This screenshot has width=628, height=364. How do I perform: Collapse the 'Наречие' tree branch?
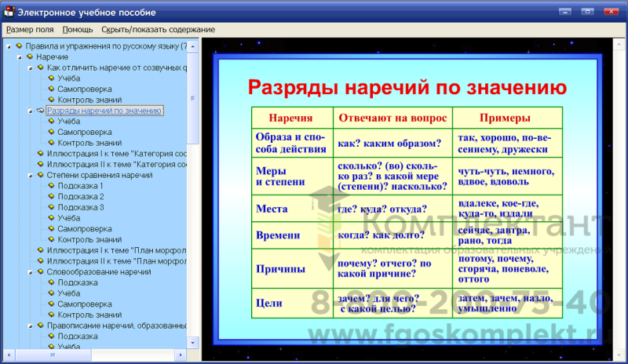coord(20,58)
